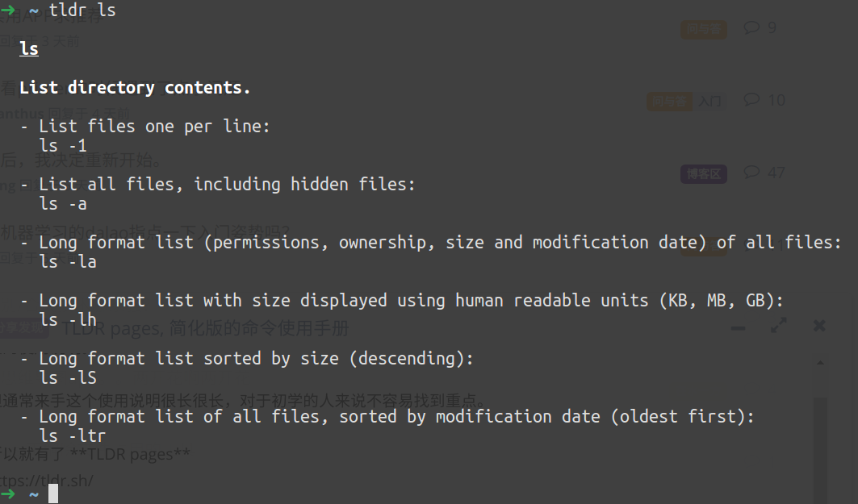Click the 'ls -lh' example command line
858x504 pixels.
[x=68, y=320]
